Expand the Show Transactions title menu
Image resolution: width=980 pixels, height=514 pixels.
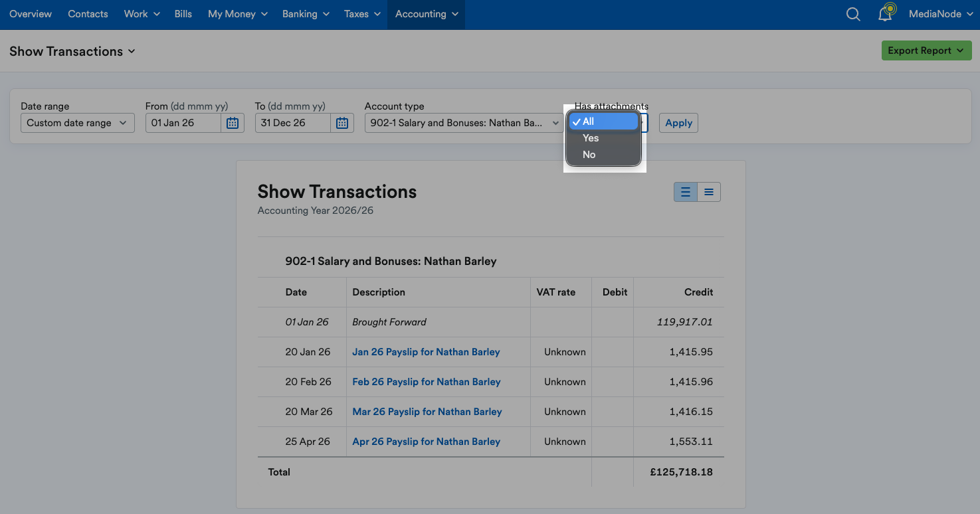pyautogui.click(x=72, y=51)
